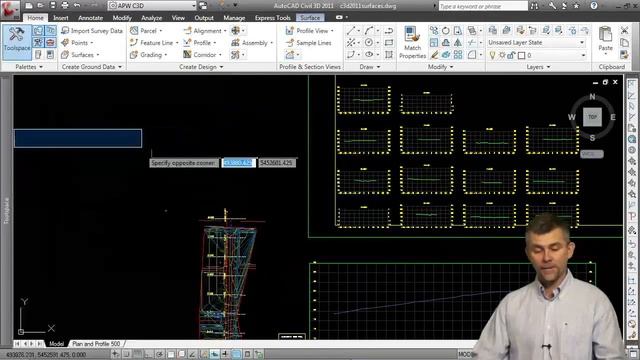Click the Cut scissors icon

tap(624, 31)
